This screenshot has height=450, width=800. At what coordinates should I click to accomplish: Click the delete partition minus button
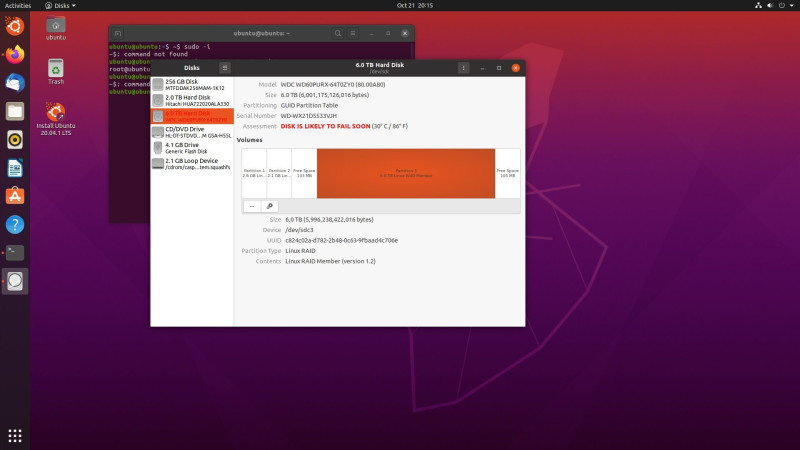[252, 206]
